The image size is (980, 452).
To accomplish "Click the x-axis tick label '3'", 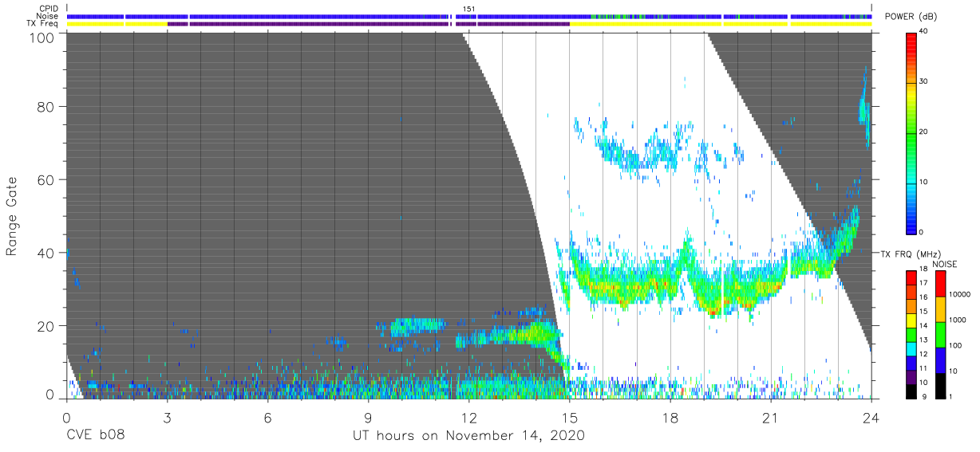I will click(167, 417).
